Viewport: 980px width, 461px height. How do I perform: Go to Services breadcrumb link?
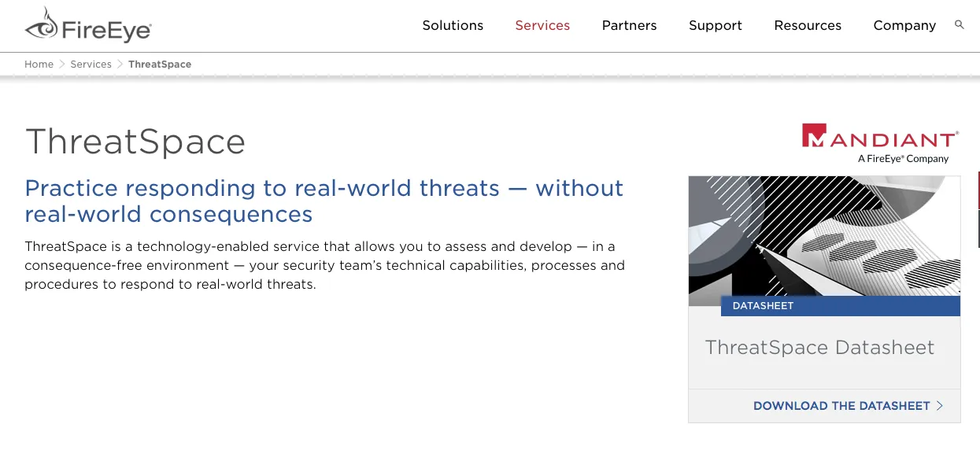click(91, 65)
